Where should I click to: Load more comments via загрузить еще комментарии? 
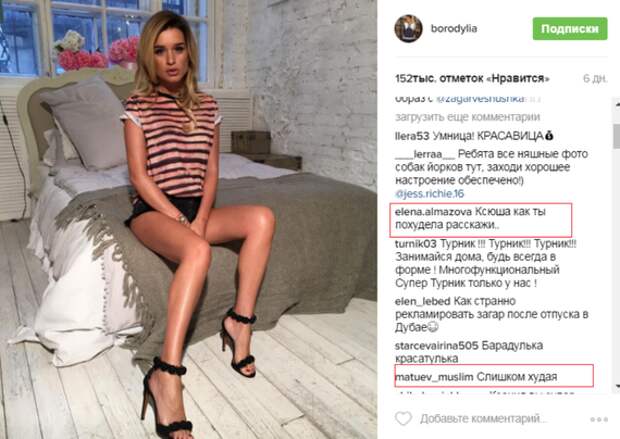tap(467, 117)
